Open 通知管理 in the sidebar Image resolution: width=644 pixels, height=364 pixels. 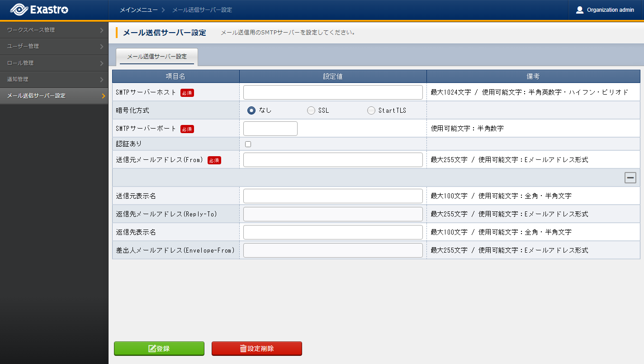54,79
